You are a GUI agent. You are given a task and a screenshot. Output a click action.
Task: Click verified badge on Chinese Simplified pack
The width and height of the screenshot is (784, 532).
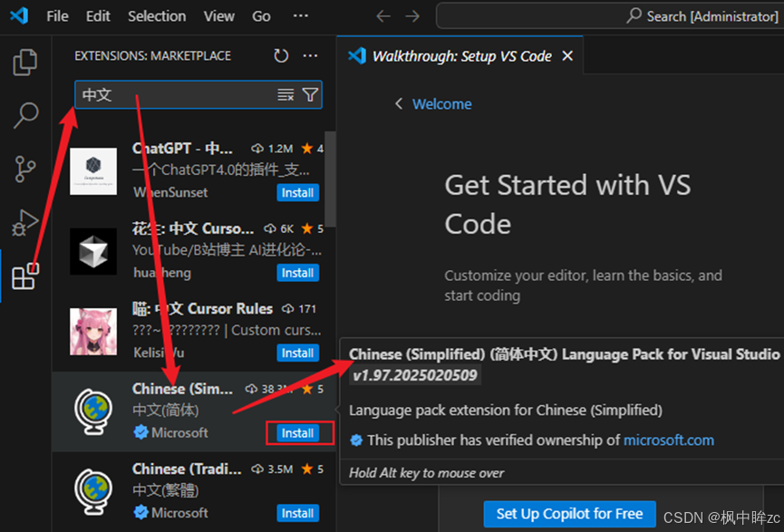click(141, 432)
